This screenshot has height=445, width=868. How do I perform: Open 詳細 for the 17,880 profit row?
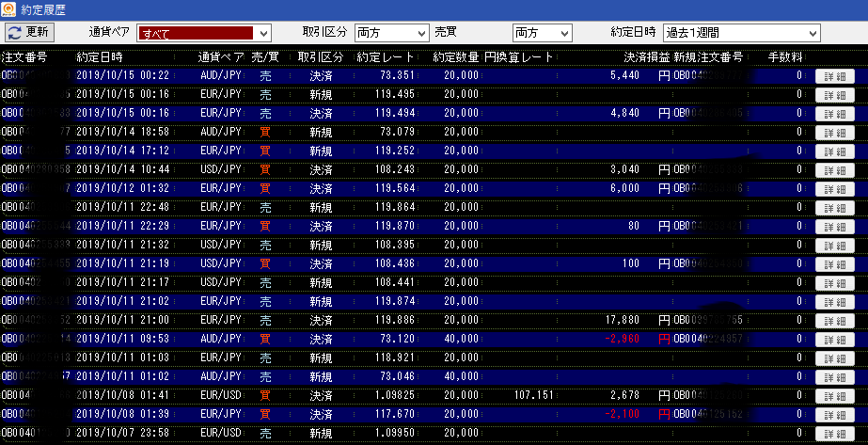(835, 321)
